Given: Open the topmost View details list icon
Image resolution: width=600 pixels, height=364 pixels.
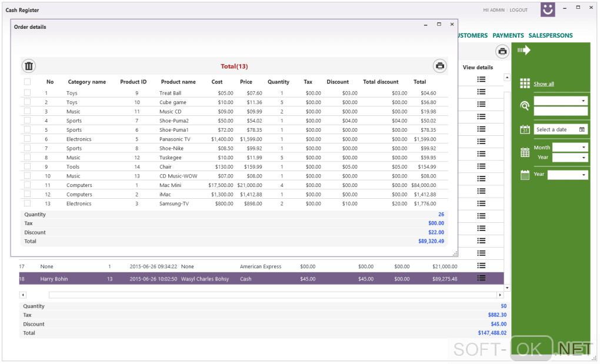Looking at the screenshot, I should [x=481, y=79].
